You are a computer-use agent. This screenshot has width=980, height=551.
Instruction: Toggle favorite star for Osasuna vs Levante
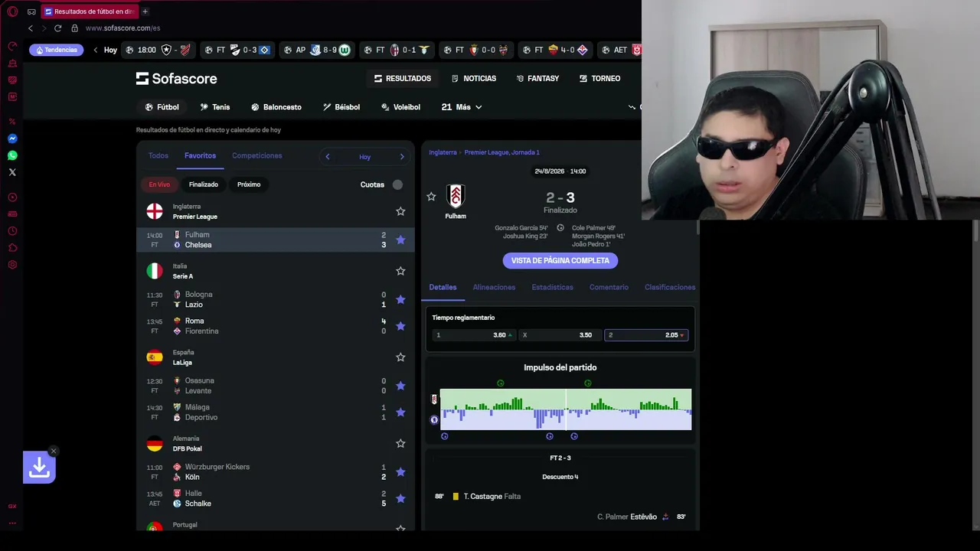tap(400, 386)
